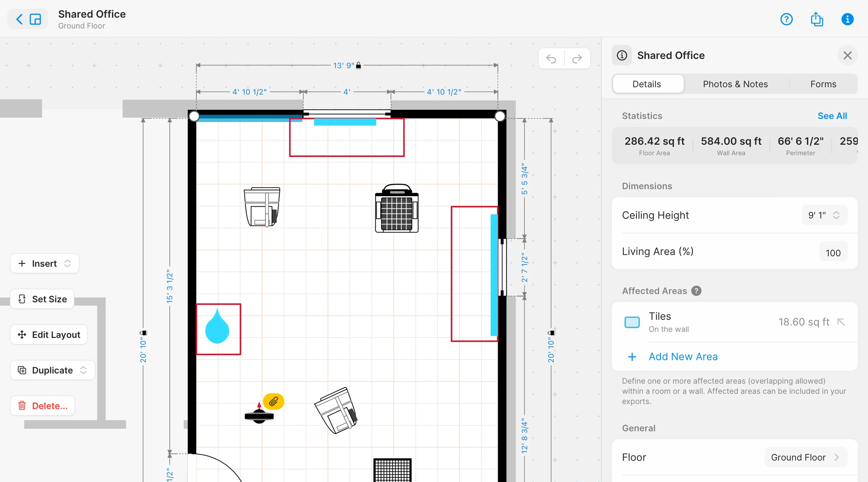Toggle the blue info panel icon

pyautogui.click(x=847, y=19)
